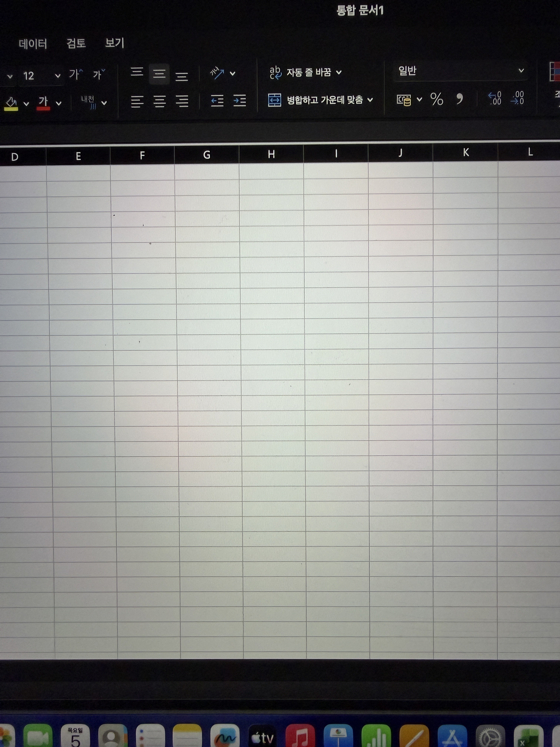Center text horizontally

click(159, 101)
